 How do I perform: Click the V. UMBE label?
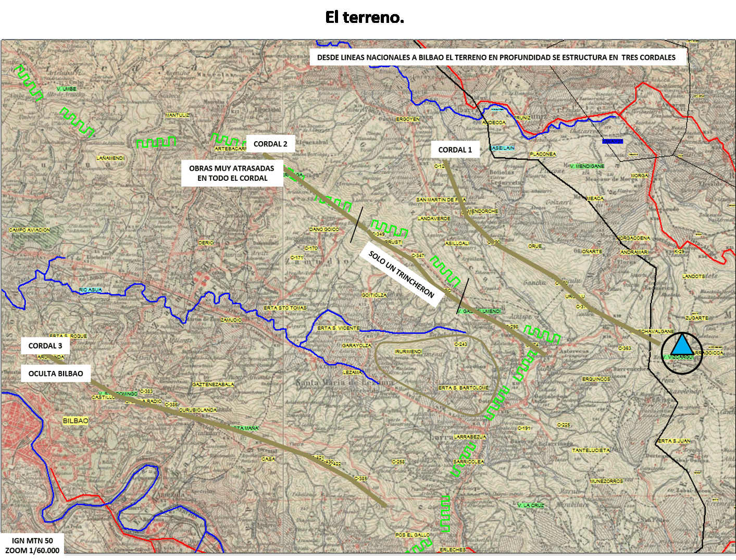click(x=67, y=89)
